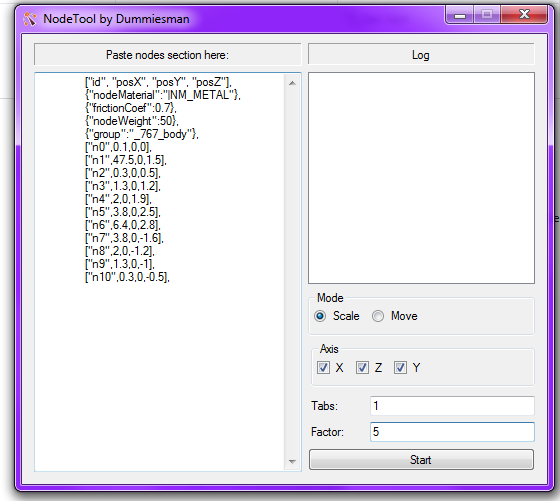
Task: Click the node line ["n6",6.4,0,2.8],
Action: coord(122,225)
